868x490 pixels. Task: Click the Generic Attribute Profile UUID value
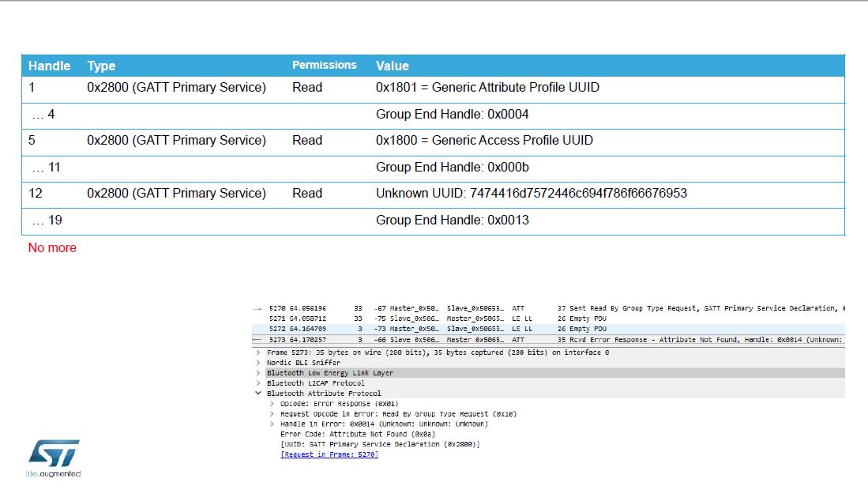pyautogui.click(x=487, y=88)
